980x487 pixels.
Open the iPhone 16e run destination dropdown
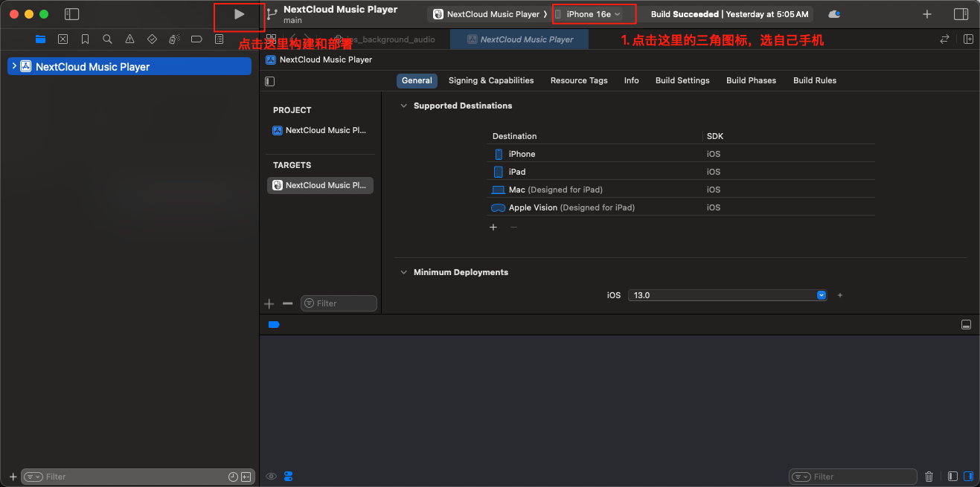[593, 14]
